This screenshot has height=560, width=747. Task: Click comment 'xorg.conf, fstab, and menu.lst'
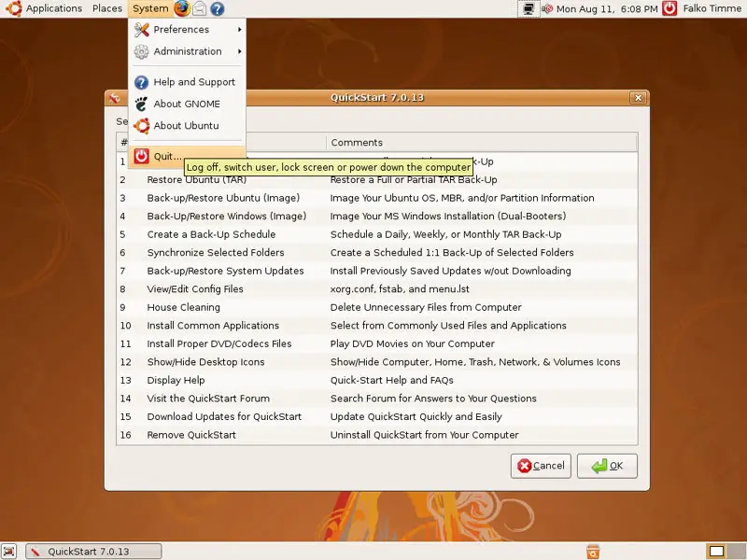point(400,289)
